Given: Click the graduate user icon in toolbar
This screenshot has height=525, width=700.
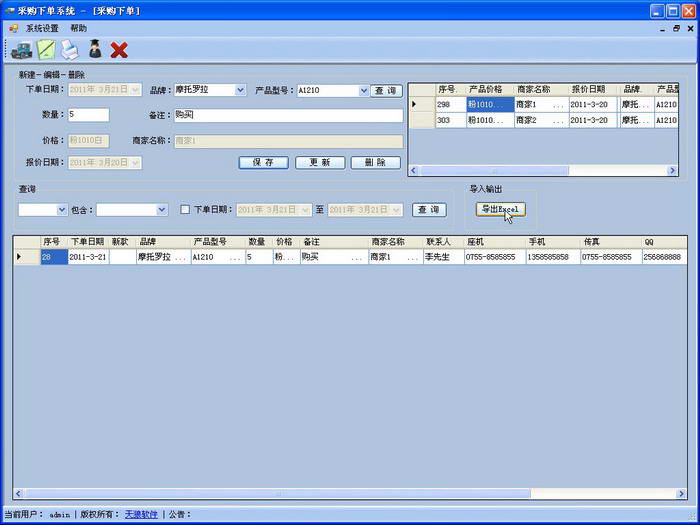Looking at the screenshot, I should pyautogui.click(x=95, y=49).
